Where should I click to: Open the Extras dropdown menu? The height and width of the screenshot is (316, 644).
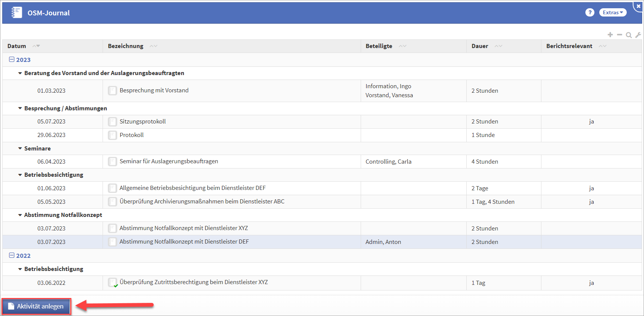tap(612, 12)
